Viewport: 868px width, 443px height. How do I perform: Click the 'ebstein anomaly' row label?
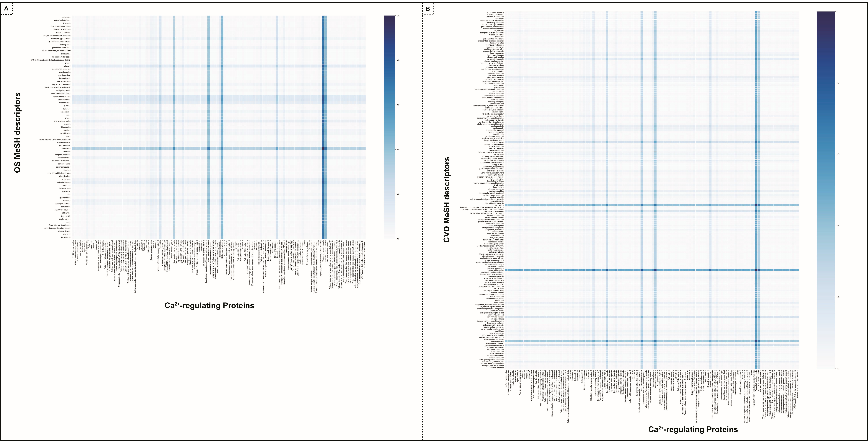497,368
